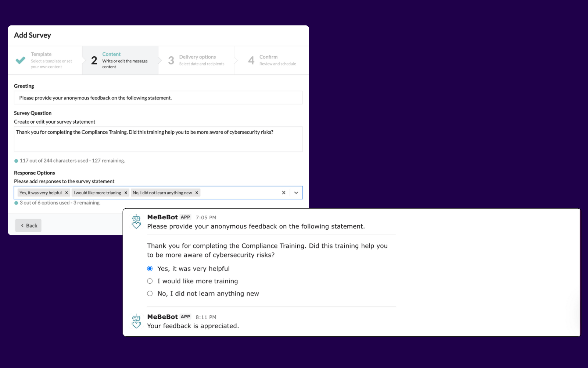Remove the 'No, I did not learn anything new' tag
Viewport: 588px width, 368px height.
[x=197, y=193]
